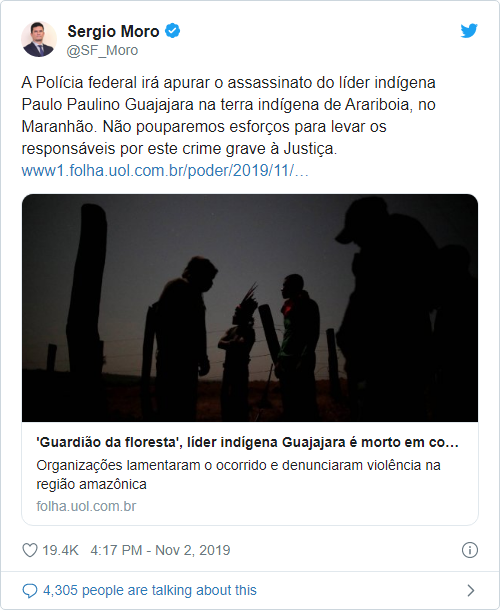Image resolution: width=500 pixels, height=611 pixels.
Task: Open the silhouette photo in the link card
Action: coord(250,308)
